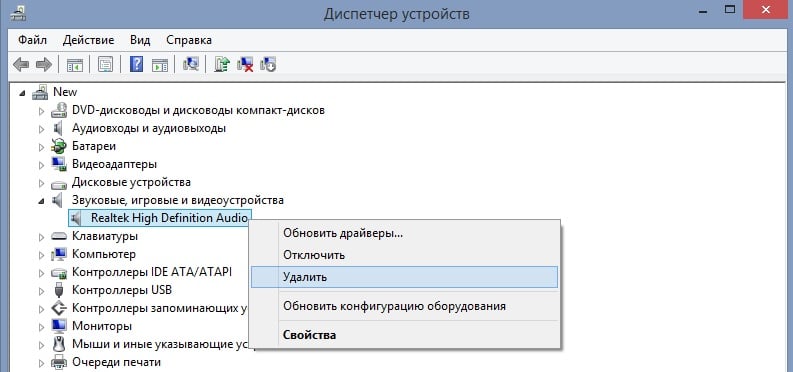Screen dimensions: 793x372
Task: Click the Back arrow toolbar icon
Action: pyautogui.click(x=21, y=65)
